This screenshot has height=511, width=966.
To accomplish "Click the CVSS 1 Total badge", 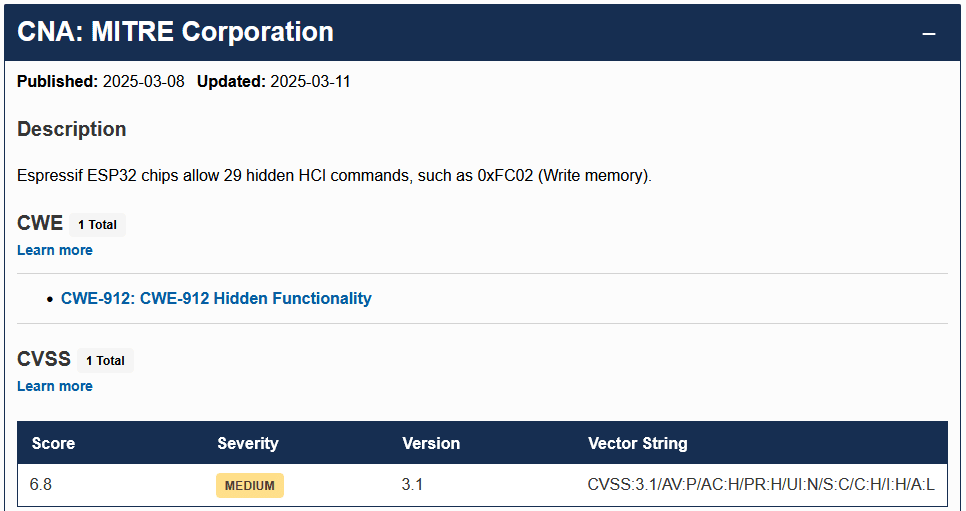I will 105,361.
